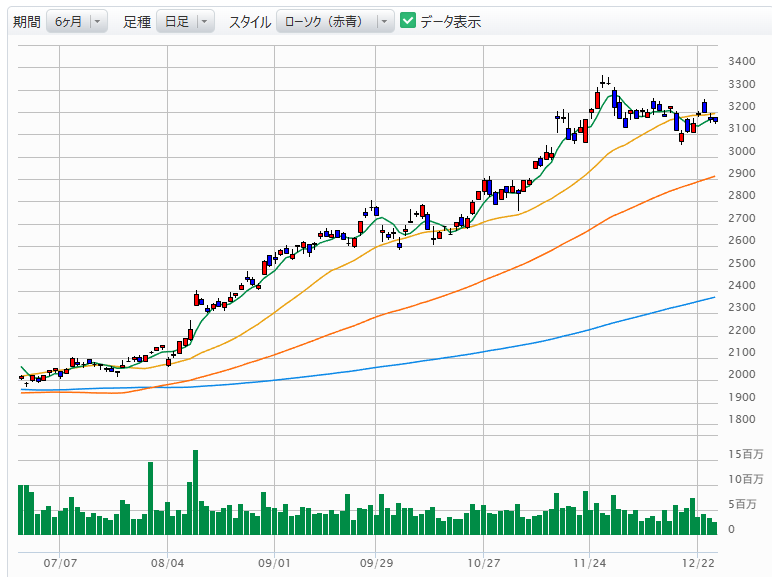The height and width of the screenshot is (577, 772).
Task: Click the データ表示 label text
Action: click(450, 21)
